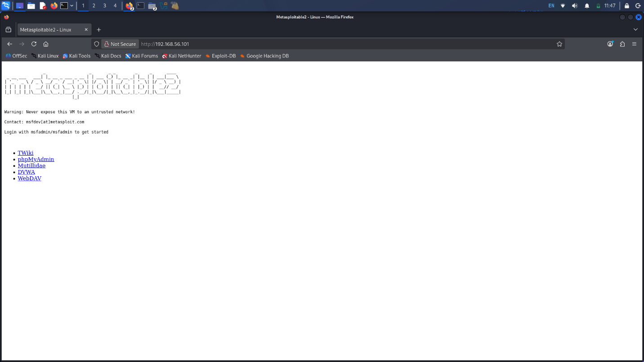Open a new tab with plus button
Viewport: 644px width, 362px height.
tap(99, 30)
